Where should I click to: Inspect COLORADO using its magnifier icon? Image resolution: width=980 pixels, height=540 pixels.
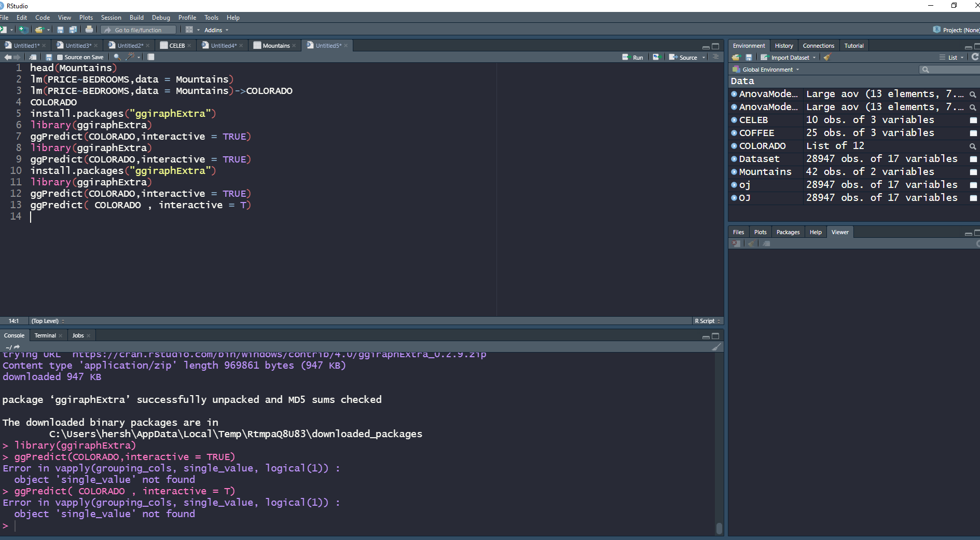pos(973,146)
